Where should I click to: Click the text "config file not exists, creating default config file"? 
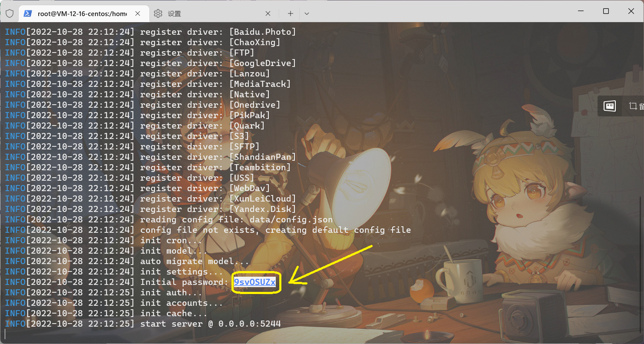click(276, 230)
